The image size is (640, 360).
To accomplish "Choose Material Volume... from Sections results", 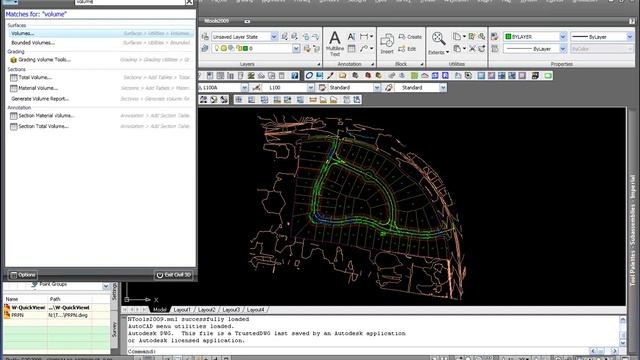I will 100,88.
